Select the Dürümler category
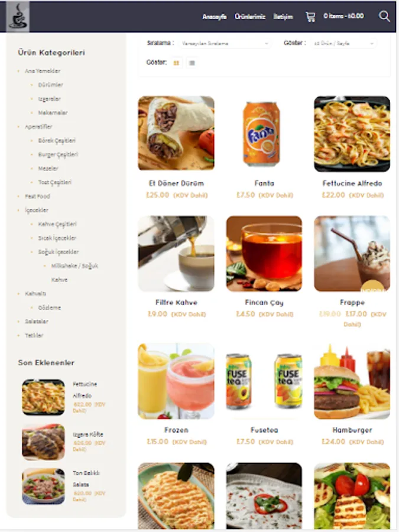The image size is (399, 532). click(x=51, y=85)
